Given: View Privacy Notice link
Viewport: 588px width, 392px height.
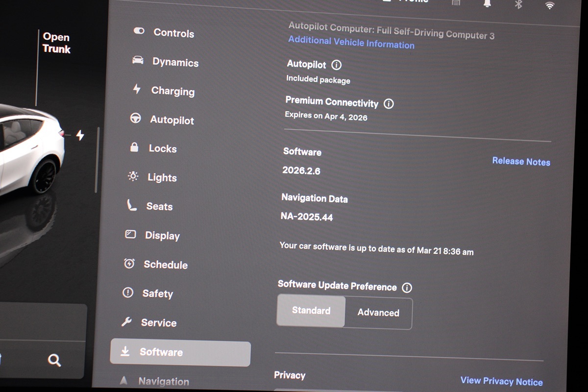Looking at the screenshot, I should coord(502,381).
